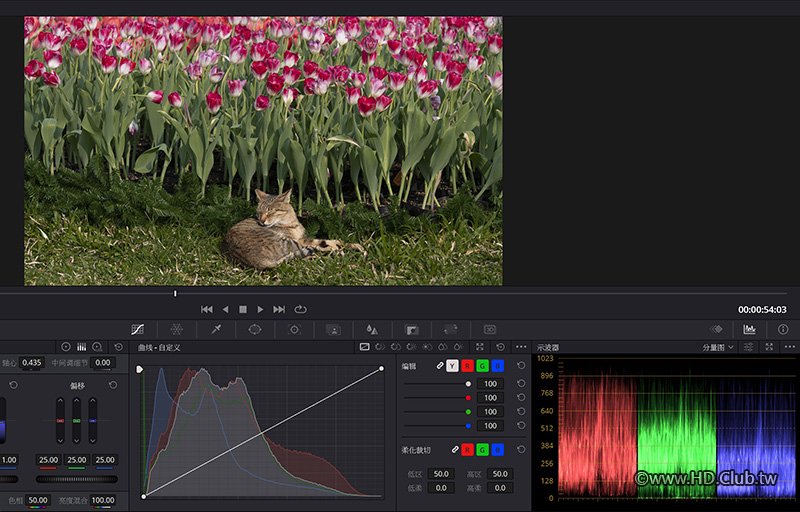Open the 分量图 scope type dropdown
The height and width of the screenshot is (512, 800).
coord(717,347)
